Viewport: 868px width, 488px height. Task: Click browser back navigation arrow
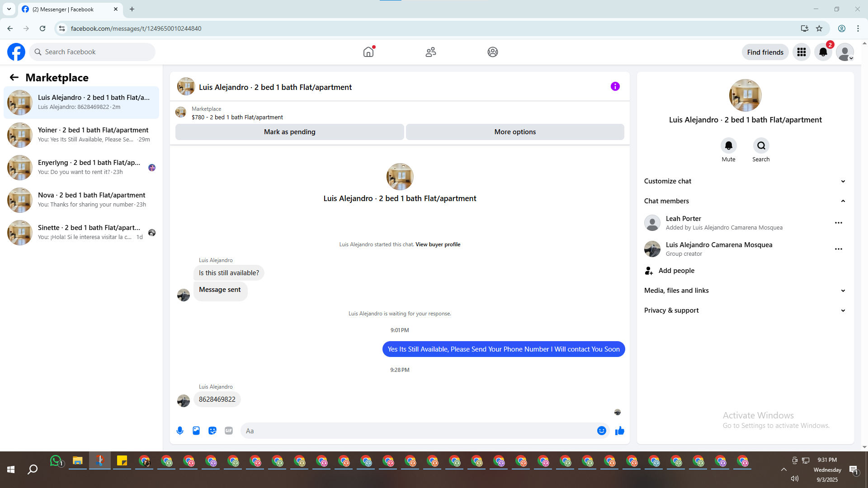[x=10, y=28]
